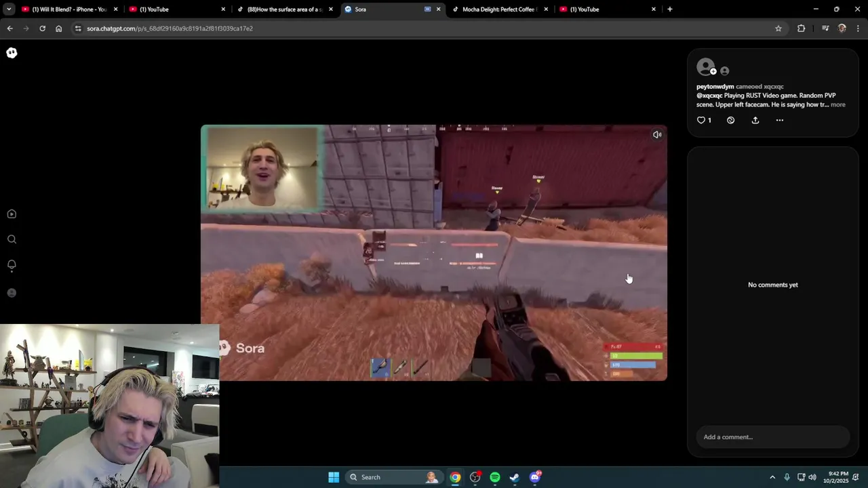Show hidden system tray icons

(772, 477)
